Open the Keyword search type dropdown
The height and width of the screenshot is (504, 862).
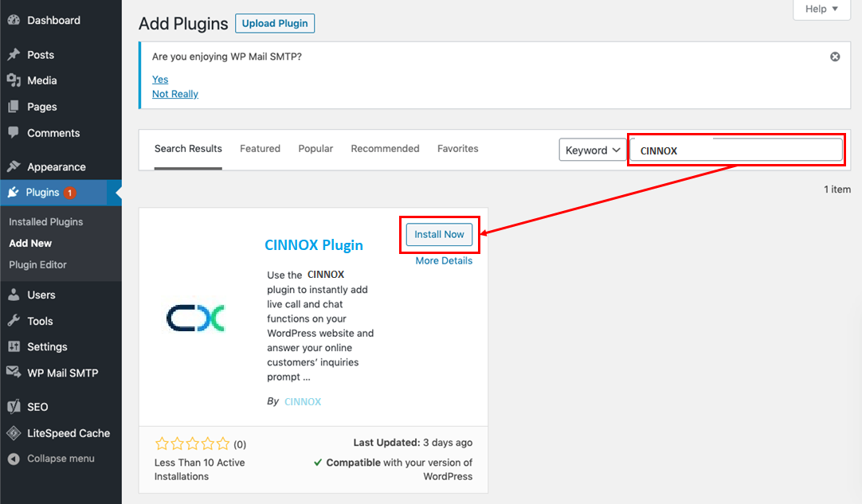[593, 150]
